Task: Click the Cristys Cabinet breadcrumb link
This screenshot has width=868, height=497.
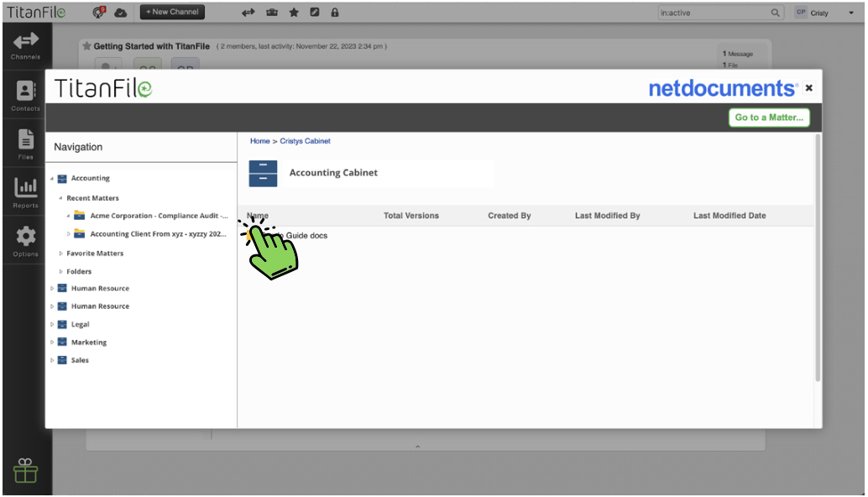Action: (305, 141)
